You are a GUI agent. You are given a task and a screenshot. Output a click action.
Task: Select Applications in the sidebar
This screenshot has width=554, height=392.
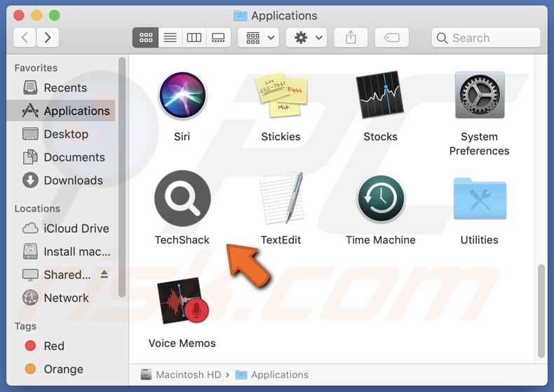pyautogui.click(x=61, y=111)
